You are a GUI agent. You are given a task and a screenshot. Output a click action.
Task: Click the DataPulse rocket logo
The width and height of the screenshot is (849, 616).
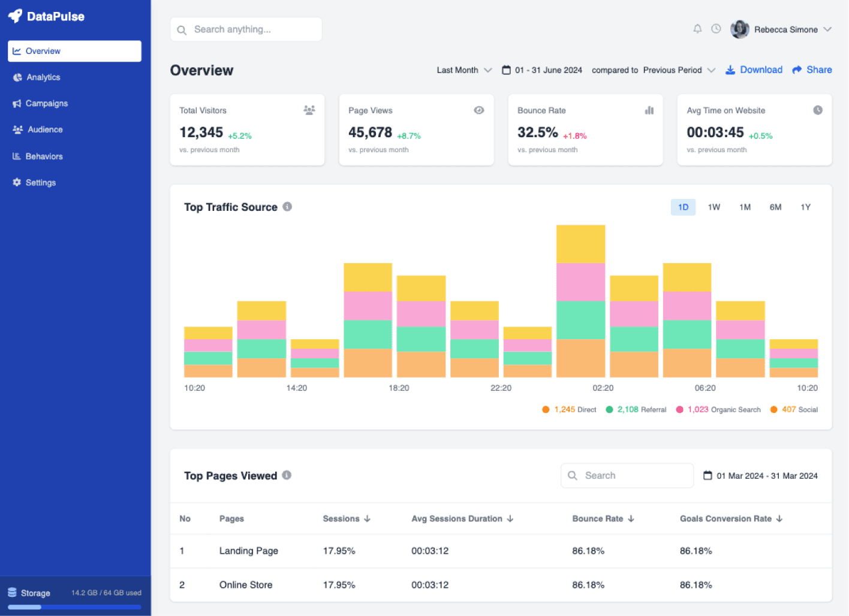(15, 16)
